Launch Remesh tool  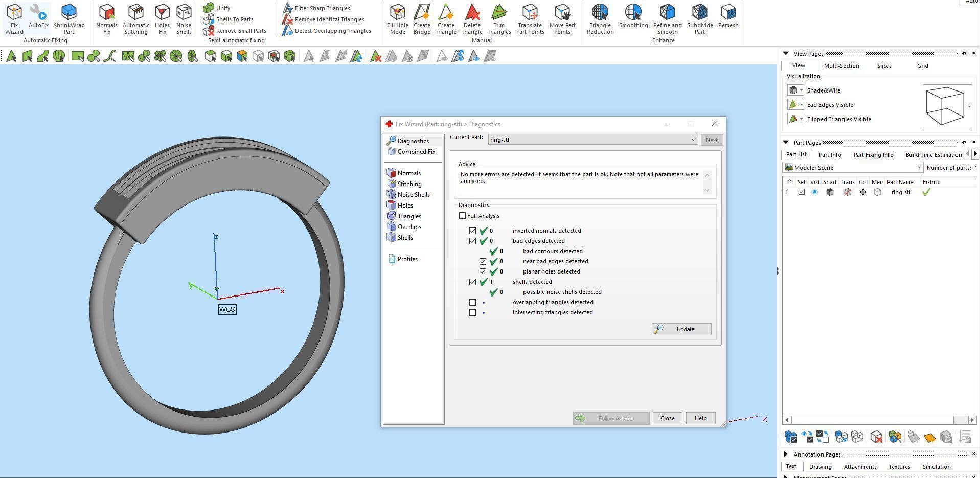(x=728, y=16)
